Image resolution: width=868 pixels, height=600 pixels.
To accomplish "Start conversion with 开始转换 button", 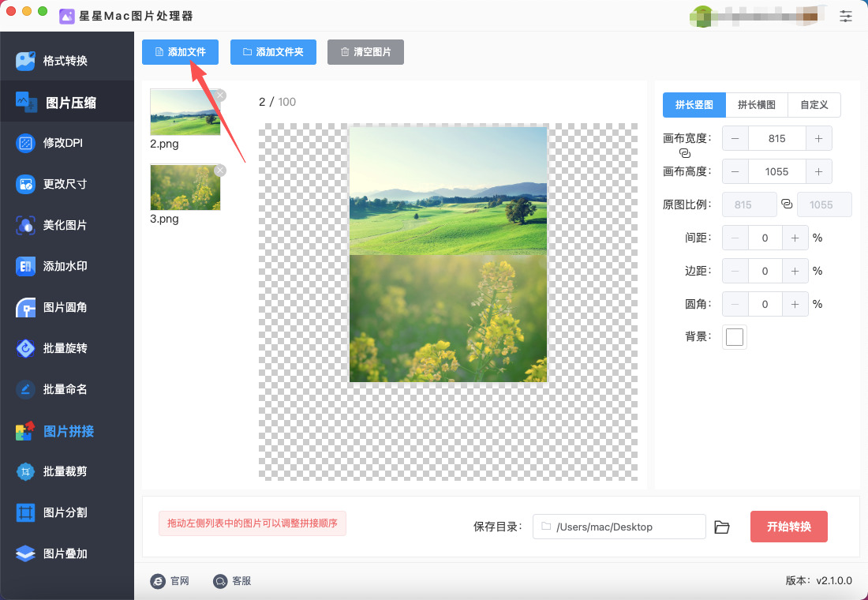I will click(789, 527).
